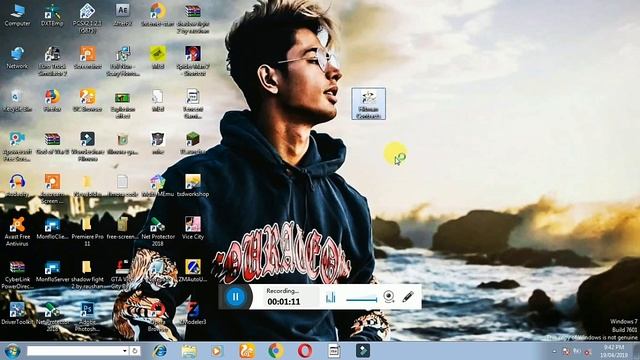Select the MonfloServer shortcut
640x360 pixels.
pos(52,271)
